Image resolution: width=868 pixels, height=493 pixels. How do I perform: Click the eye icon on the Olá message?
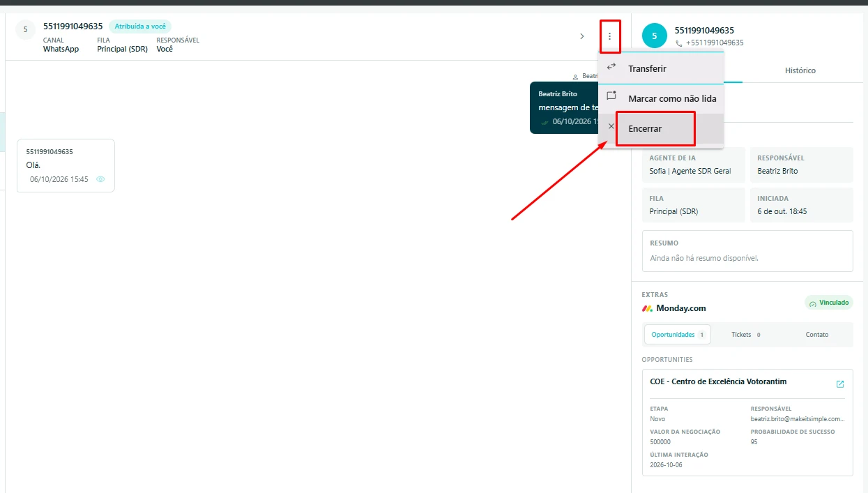100,179
